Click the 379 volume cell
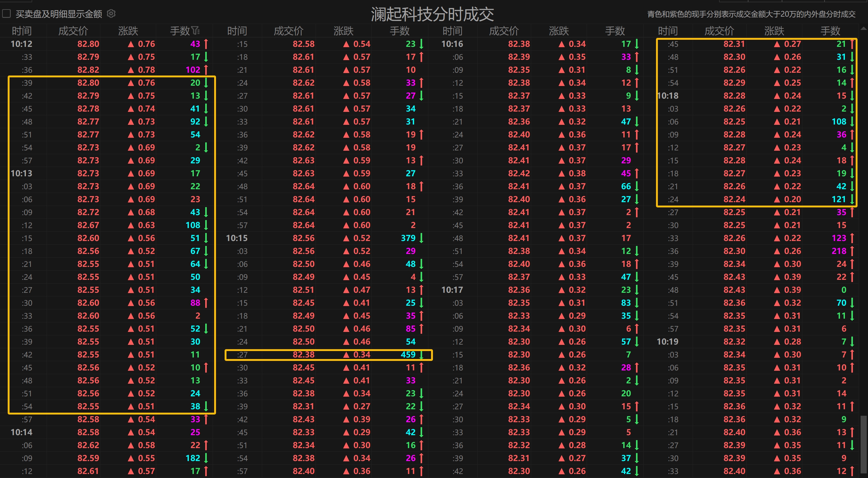 [x=408, y=238]
